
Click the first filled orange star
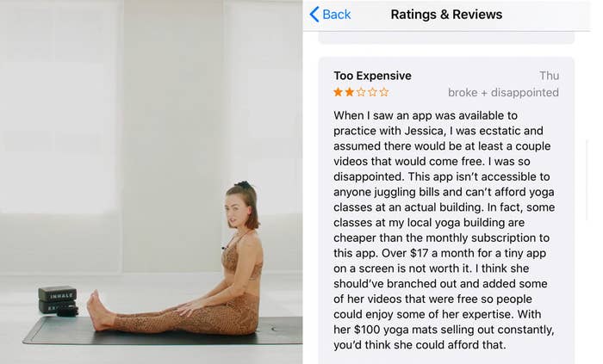coord(338,92)
